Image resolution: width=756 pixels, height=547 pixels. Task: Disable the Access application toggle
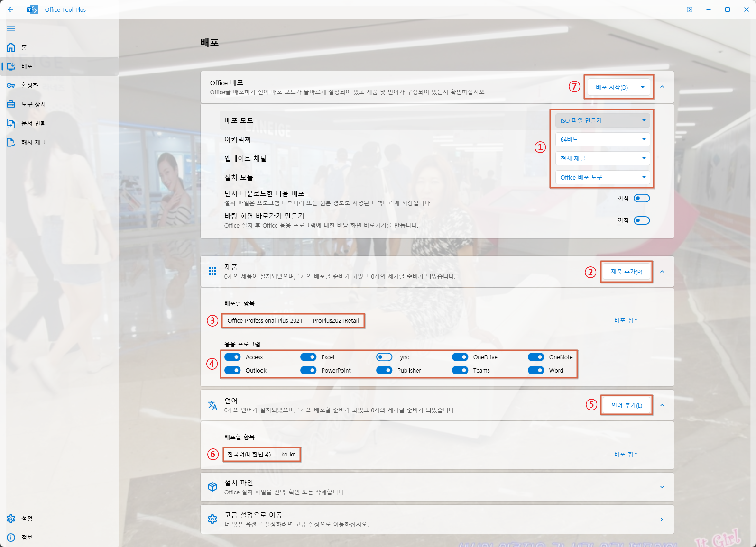click(232, 357)
